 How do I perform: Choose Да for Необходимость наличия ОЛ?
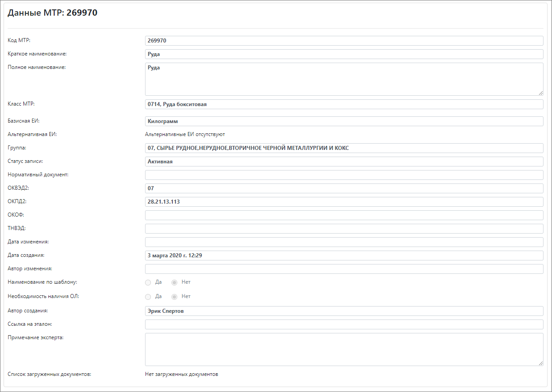tap(148, 297)
